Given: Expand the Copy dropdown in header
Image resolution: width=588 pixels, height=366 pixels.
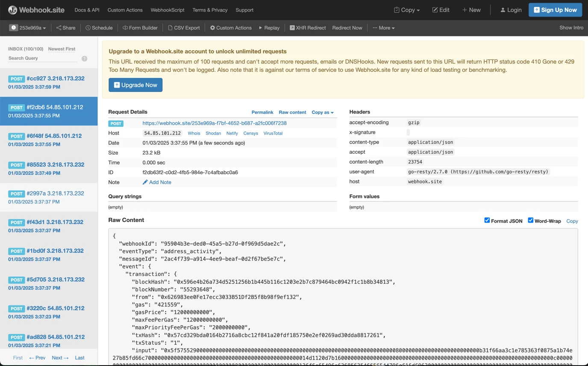Looking at the screenshot, I should (x=407, y=10).
